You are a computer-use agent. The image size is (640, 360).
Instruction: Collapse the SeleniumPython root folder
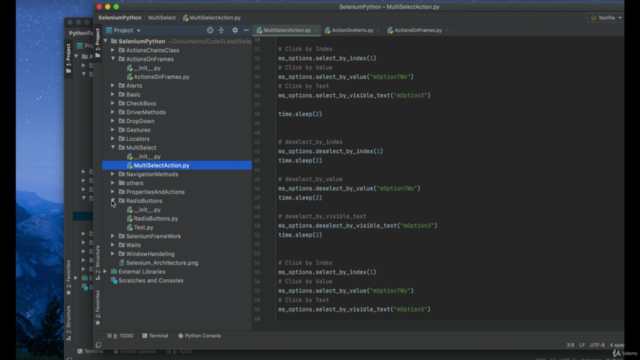point(106,41)
